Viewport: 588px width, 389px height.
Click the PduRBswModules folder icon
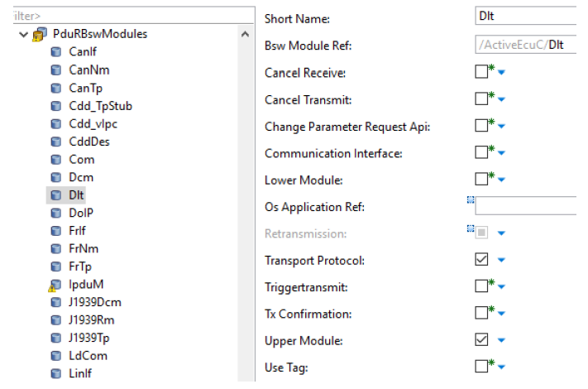click(39, 34)
